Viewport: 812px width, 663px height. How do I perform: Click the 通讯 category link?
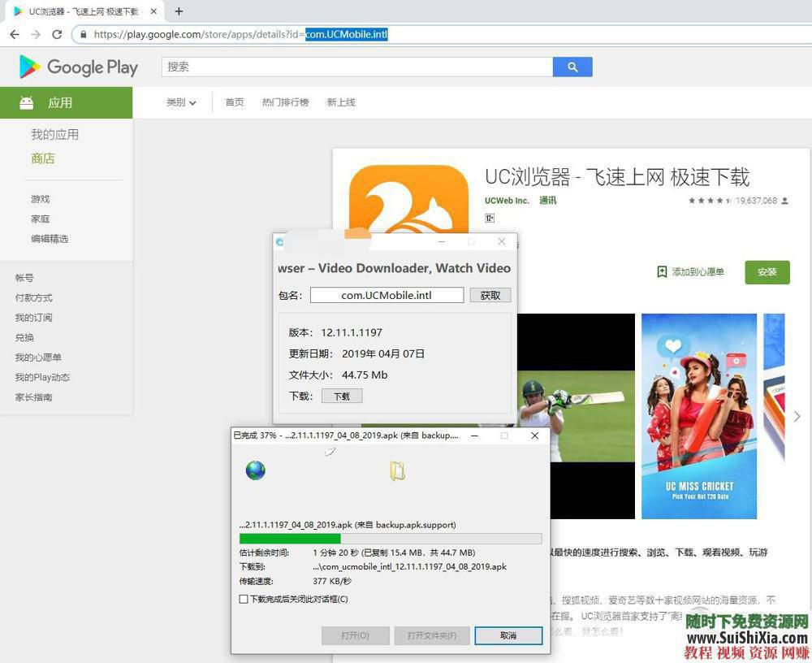[547, 200]
